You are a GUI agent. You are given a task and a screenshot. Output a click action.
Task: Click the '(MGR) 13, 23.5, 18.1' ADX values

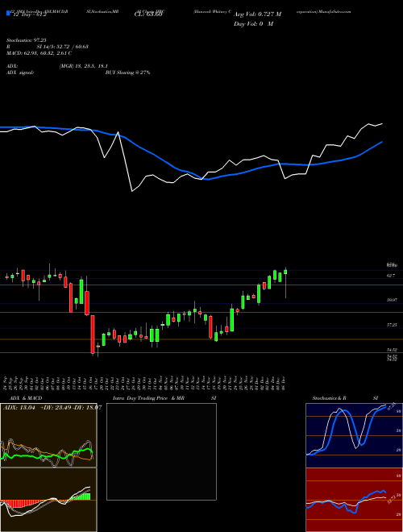point(84,66)
